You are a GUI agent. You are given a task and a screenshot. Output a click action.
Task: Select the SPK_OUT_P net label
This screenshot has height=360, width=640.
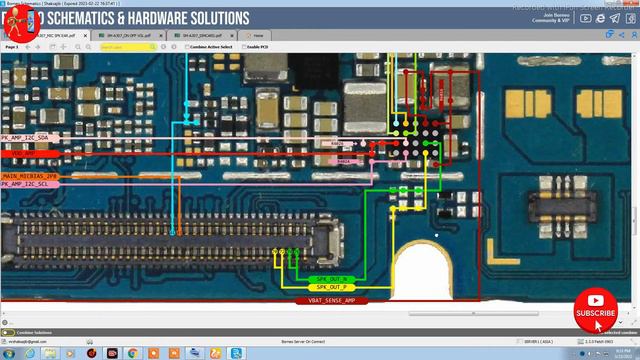(332, 287)
